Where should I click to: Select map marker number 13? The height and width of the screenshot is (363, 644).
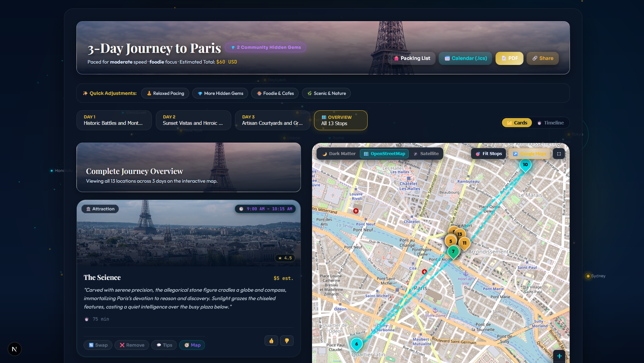(x=460, y=234)
